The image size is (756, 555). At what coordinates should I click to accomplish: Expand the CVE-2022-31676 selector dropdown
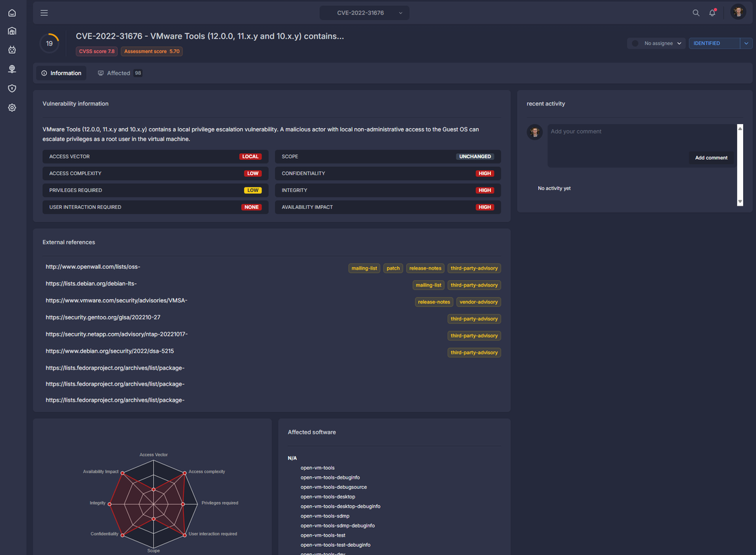click(364, 13)
